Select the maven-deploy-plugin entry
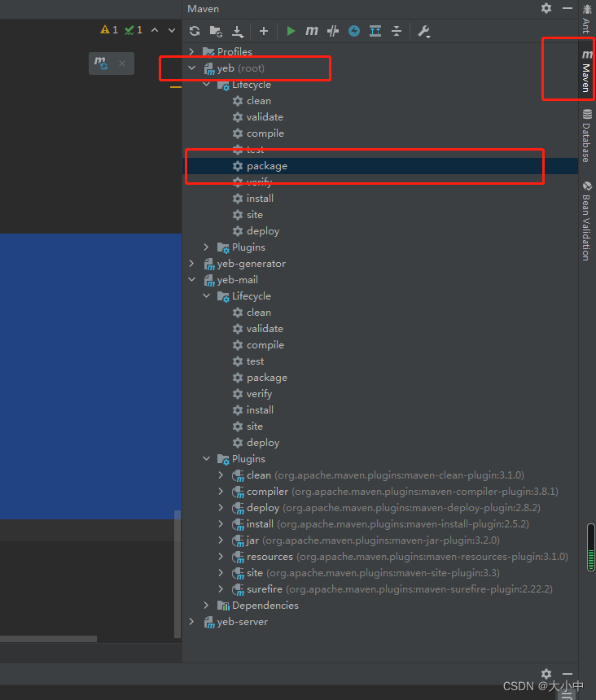This screenshot has height=700, width=596. [x=386, y=508]
